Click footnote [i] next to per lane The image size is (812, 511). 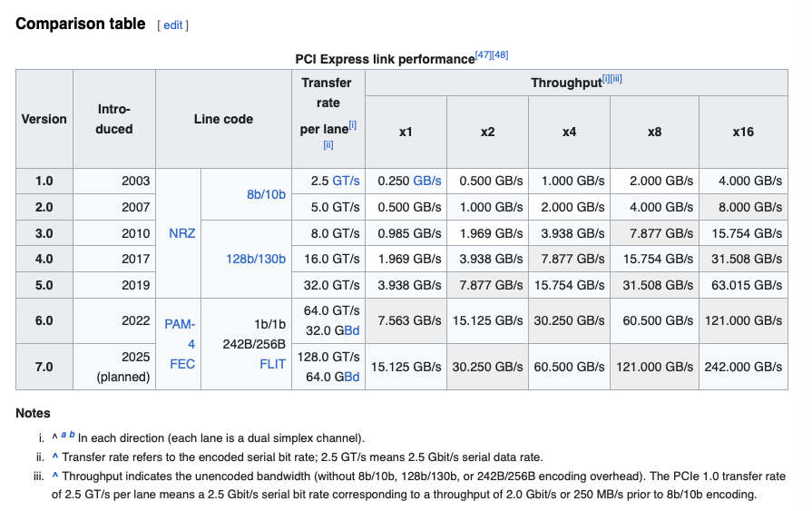pyautogui.click(x=352, y=125)
